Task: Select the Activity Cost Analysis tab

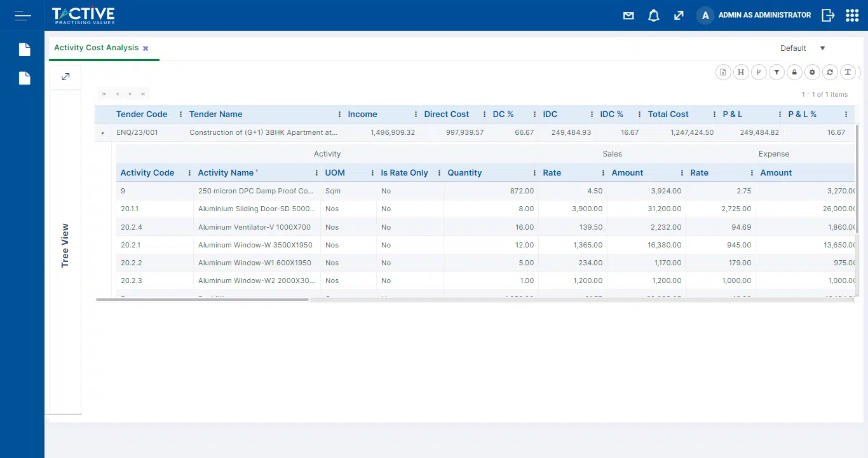Action: coord(96,48)
